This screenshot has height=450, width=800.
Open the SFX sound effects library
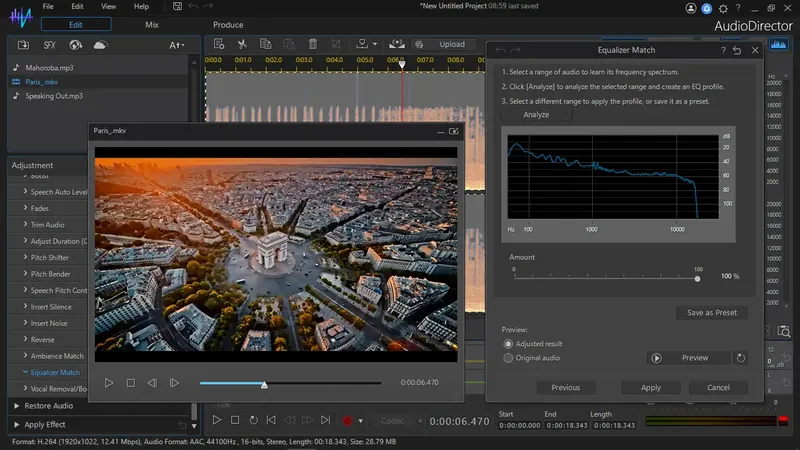pos(50,45)
